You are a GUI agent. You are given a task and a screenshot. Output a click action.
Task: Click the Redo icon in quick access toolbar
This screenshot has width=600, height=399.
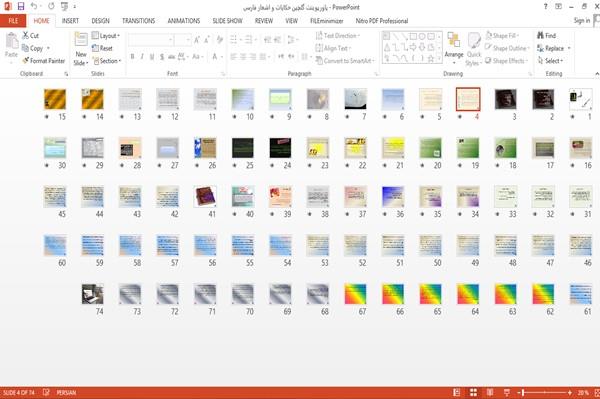click(x=51, y=7)
